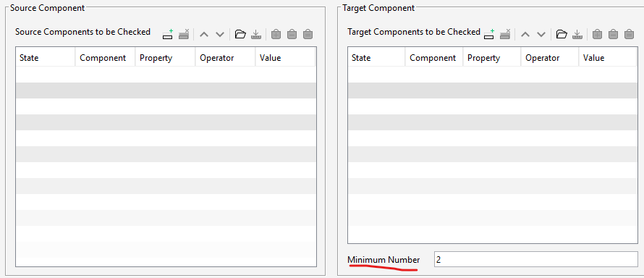644x278 pixels.
Task: Minus basket icon in Target Components toolbar
Action: click(613, 35)
